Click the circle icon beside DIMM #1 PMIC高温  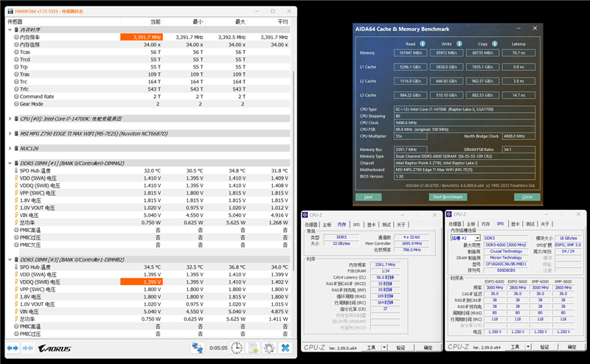(x=16, y=230)
